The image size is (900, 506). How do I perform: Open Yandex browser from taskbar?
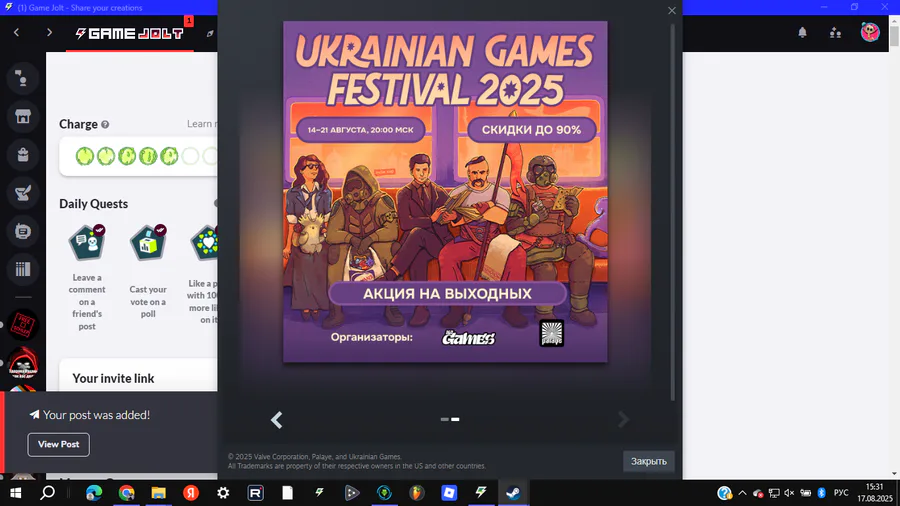tap(191, 493)
